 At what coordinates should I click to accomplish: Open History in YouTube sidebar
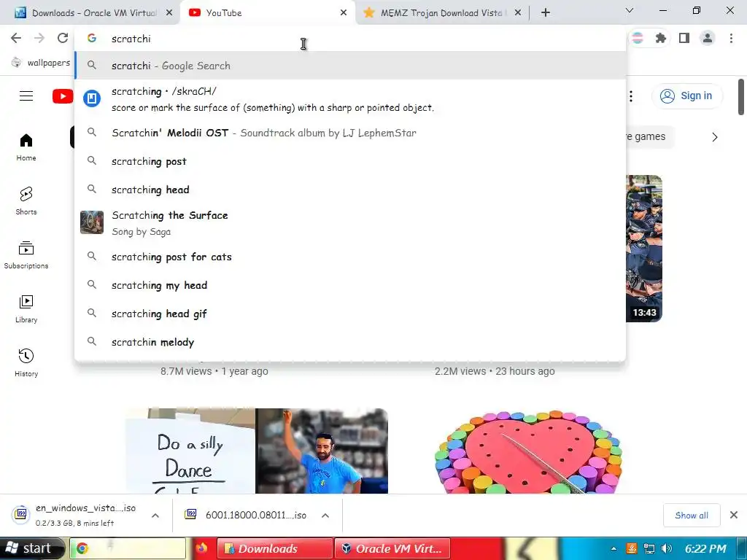tap(26, 363)
